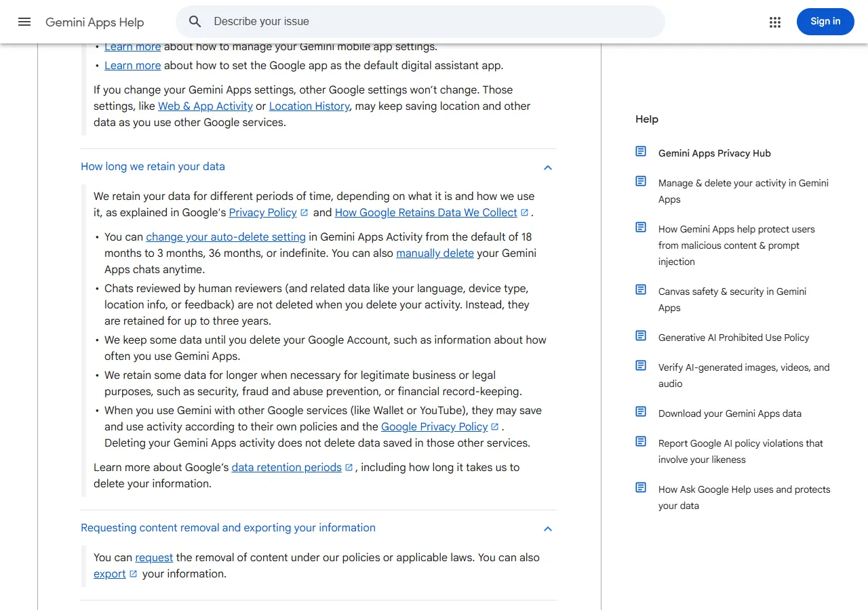Focus the 'Describe your issue' search field

point(420,22)
